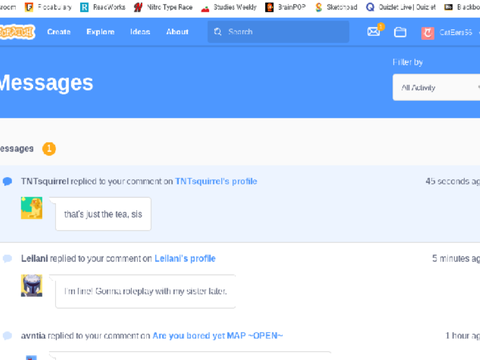
Task: Click the Search input field
Action: click(x=278, y=32)
